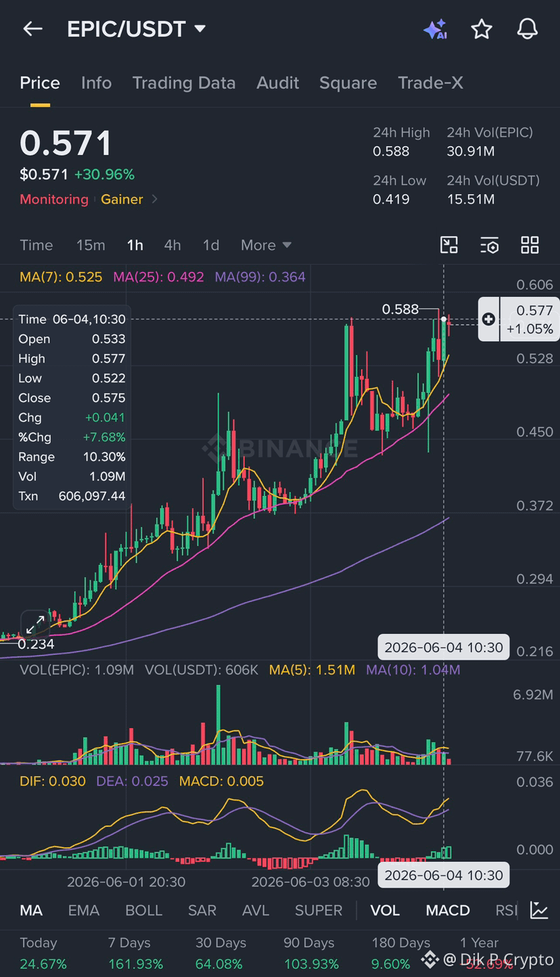Tap the Gainer tag label
This screenshot has width=560, height=977.
122,199
